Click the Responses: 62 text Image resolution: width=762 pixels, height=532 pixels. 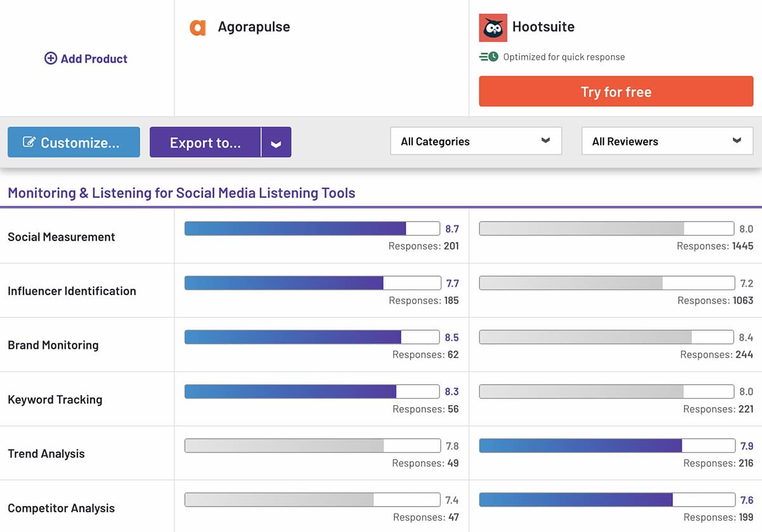425,354
